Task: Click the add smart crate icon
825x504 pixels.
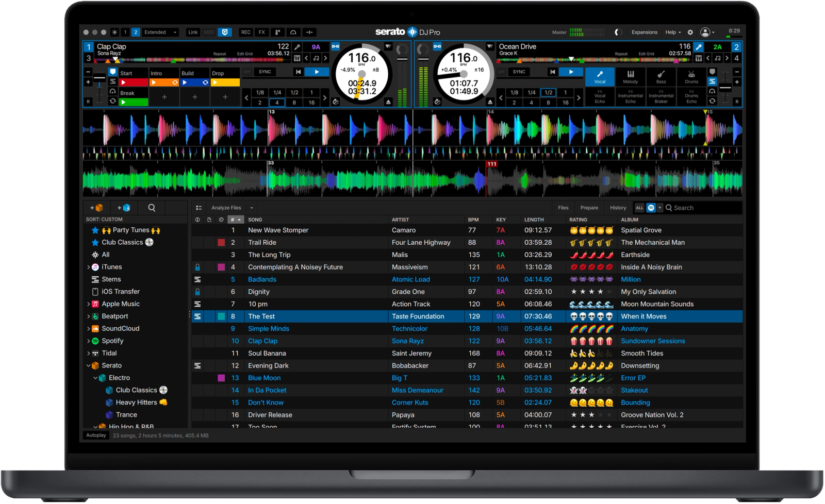Action: pos(124,208)
